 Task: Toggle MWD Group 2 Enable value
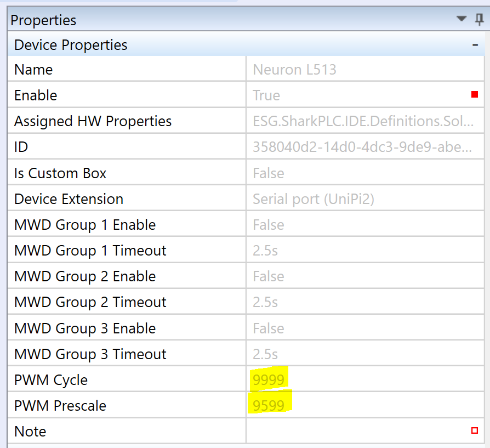click(269, 276)
